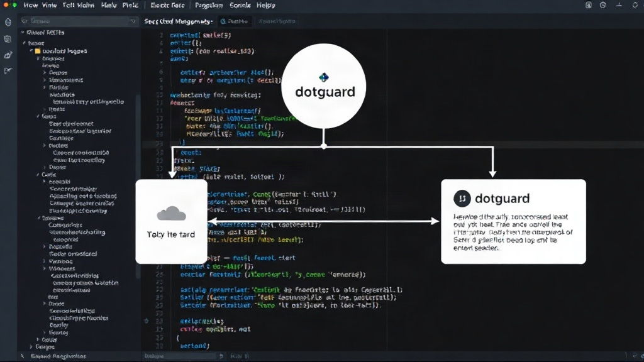Image resolution: width=644 pixels, height=362 pixels.
Task: Click in the input field on the bottom bar
Action: [x=179, y=356]
